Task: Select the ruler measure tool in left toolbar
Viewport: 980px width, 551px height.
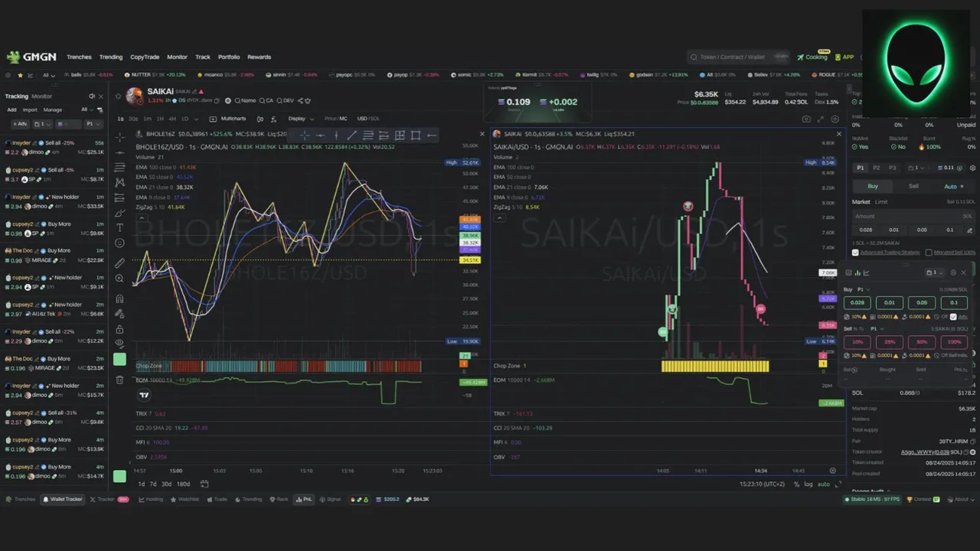Action: click(119, 262)
